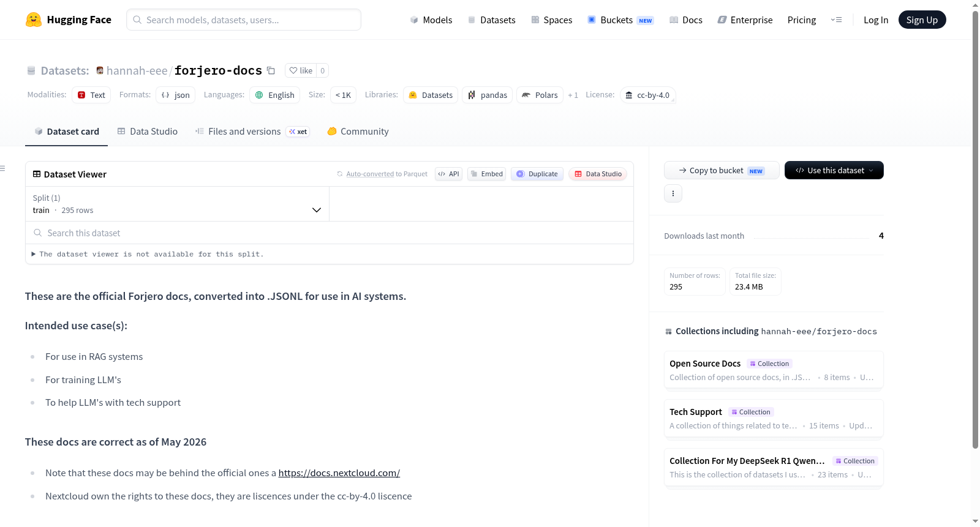Click Copy to bucket button
Screen dimensions: 980x527
[x=722, y=170]
